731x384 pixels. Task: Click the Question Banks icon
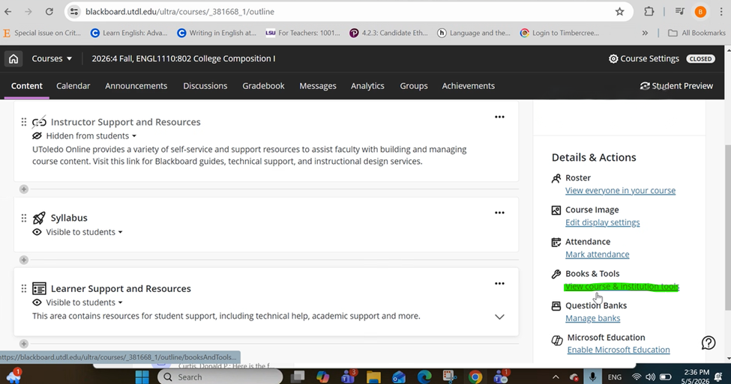pos(556,306)
